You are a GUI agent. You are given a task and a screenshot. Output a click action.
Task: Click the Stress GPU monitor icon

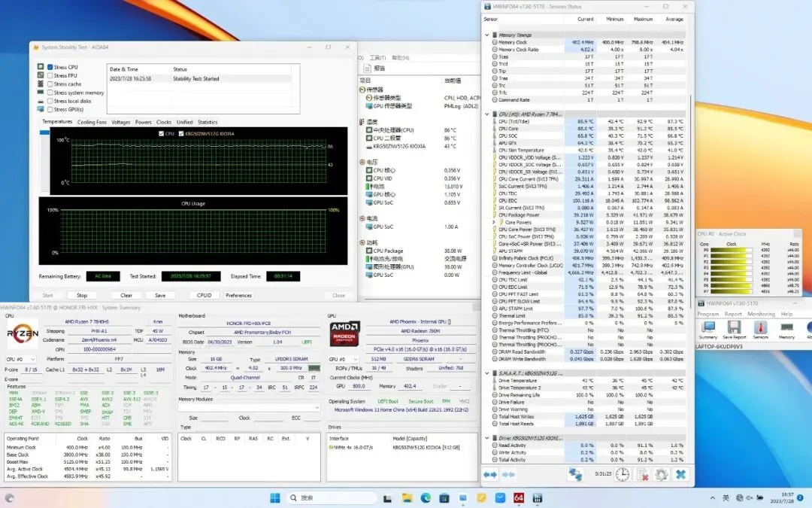(x=41, y=109)
